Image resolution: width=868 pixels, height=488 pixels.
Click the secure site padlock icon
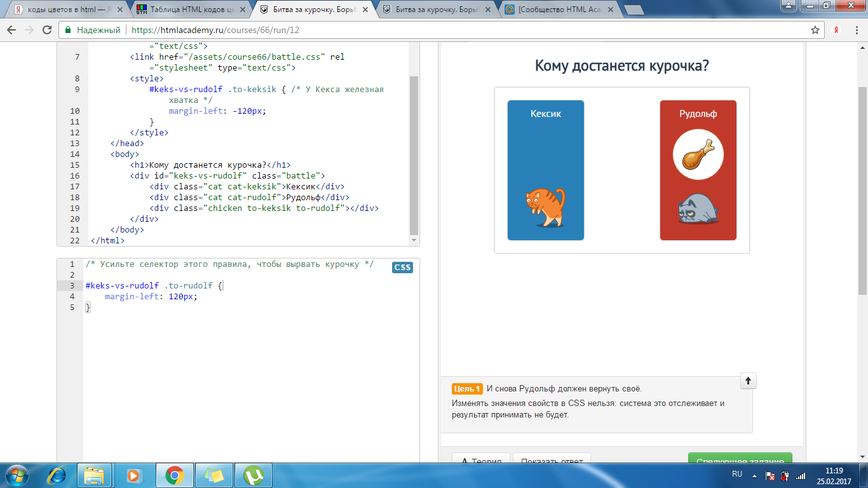coord(68,30)
